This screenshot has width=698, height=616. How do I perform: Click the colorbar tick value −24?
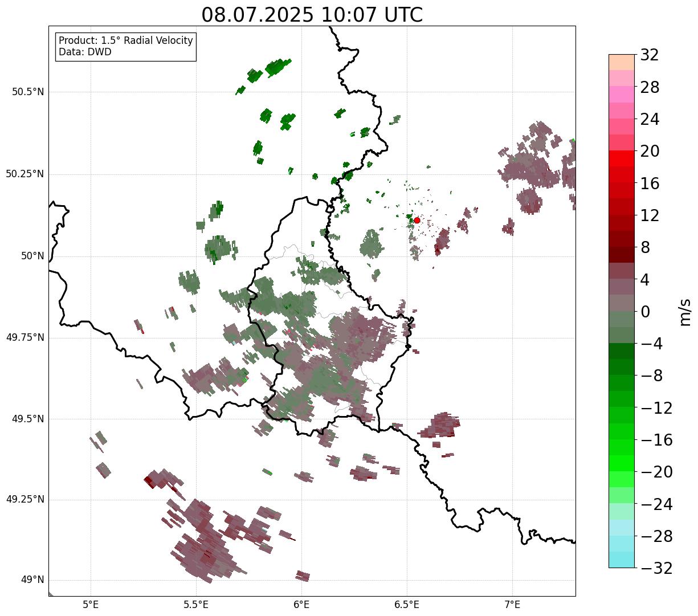[656, 504]
